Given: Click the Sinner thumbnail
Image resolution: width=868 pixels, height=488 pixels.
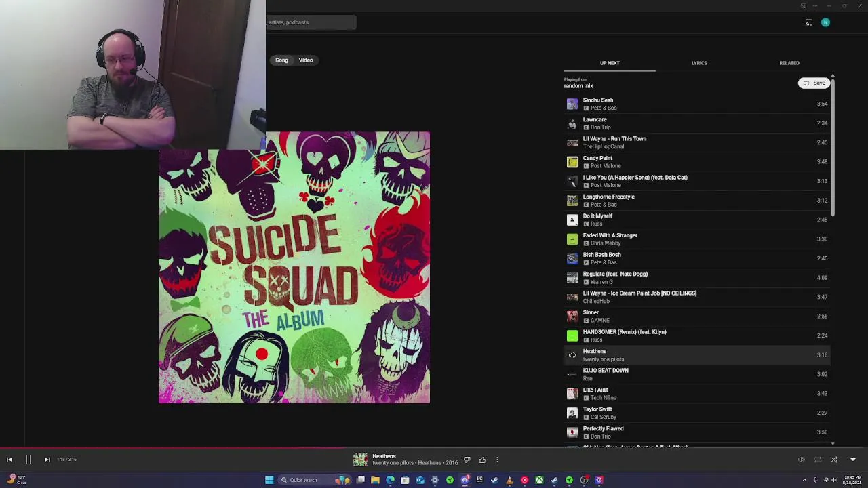Looking at the screenshot, I should (x=572, y=317).
